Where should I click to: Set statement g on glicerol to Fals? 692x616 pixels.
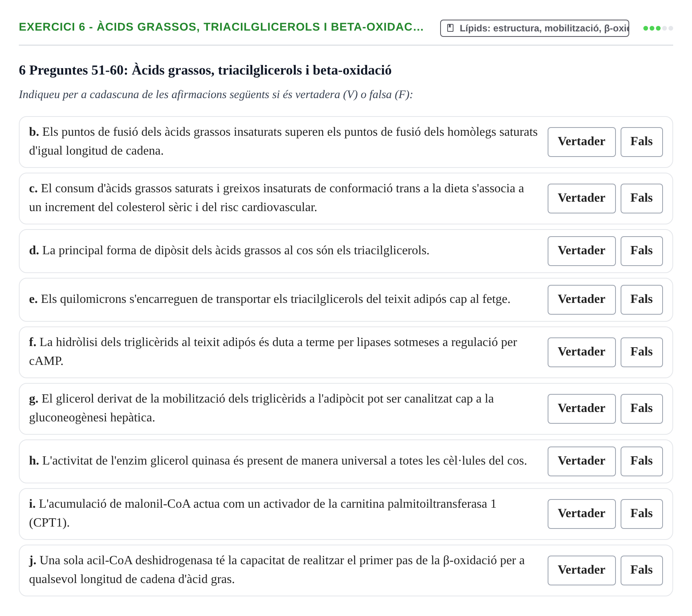pyautogui.click(x=641, y=408)
